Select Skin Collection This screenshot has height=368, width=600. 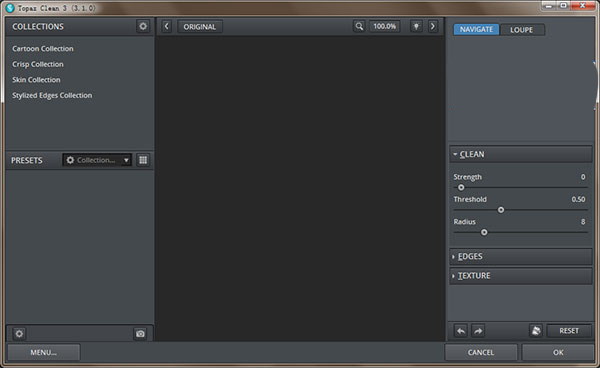(x=36, y=80)
